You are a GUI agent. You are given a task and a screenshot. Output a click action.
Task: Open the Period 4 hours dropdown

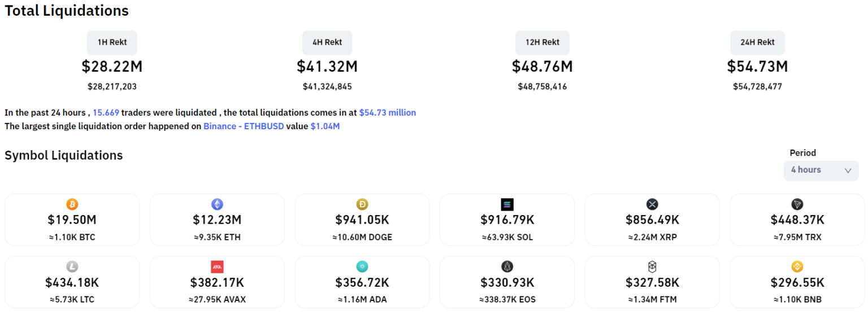click(x=814, y=170)
